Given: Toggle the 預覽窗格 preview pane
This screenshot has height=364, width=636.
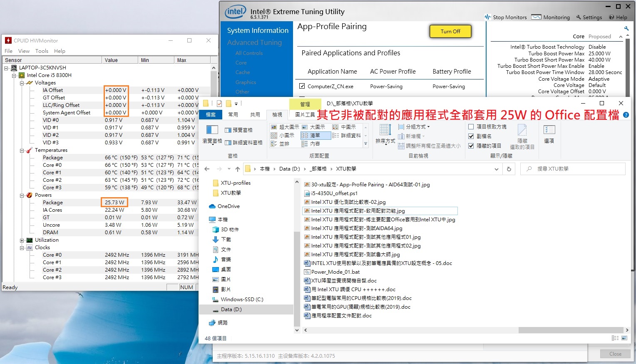Looking at the screenshot, I should [238, 130].
